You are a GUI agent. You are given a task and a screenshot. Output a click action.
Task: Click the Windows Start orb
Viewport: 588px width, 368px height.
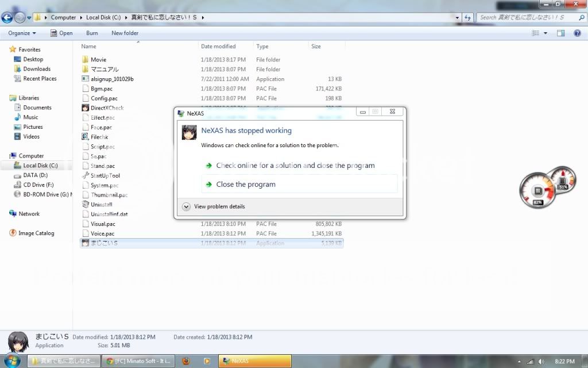tap(11, 361)
